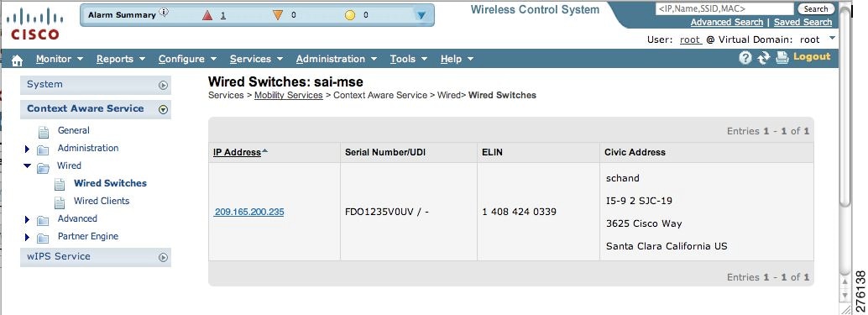Image resolution: width=868 pixels, height=315 pixels.
Task: Select Wired Clients in sidebar tree
Action: (x=102, y=201)
